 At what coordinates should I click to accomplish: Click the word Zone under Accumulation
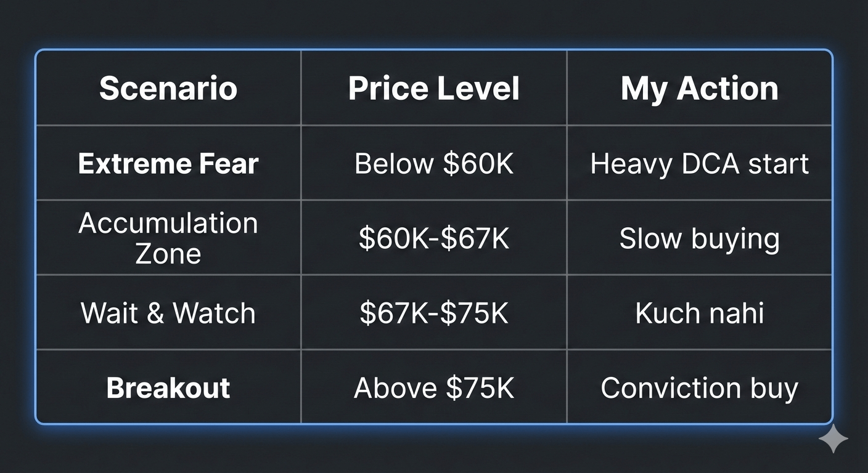[168, 254]
